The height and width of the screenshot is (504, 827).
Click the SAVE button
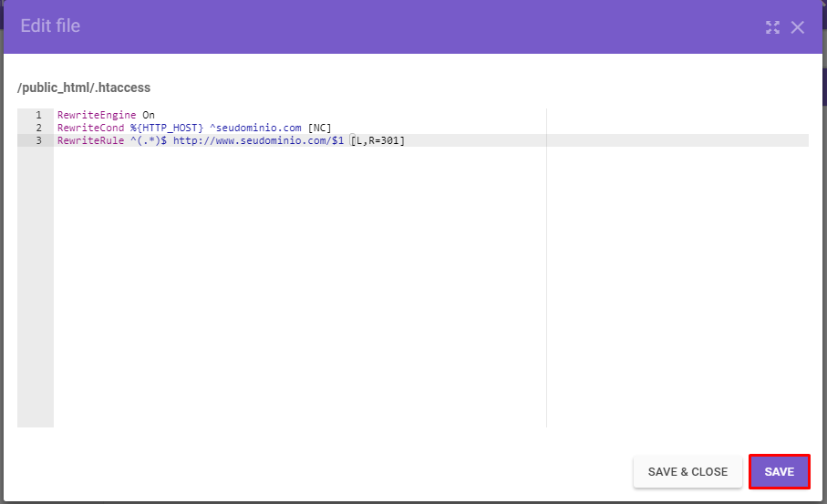779,471
